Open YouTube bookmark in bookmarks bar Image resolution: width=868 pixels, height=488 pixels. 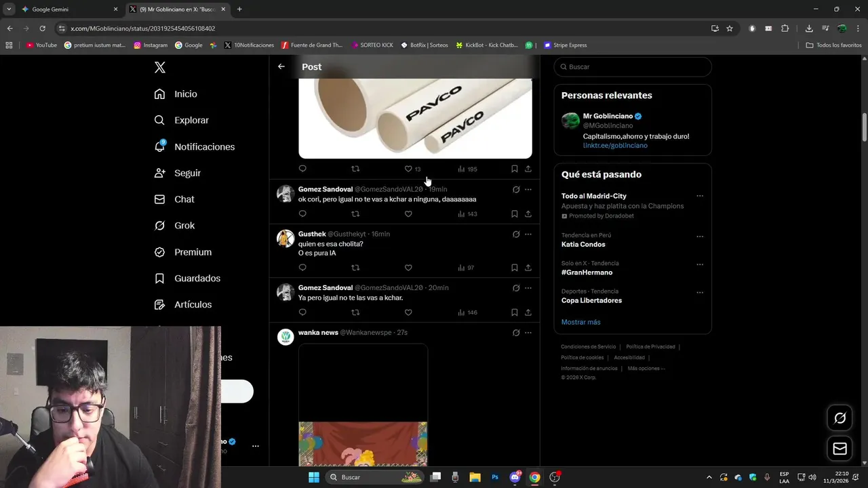click(41, 45)
